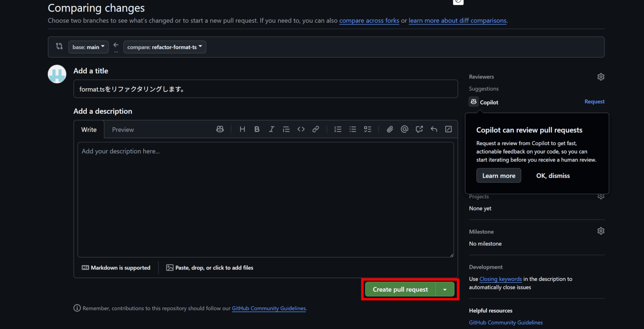Insert a saved reply via the arrow icon
The image size is (644, 329).
(x=434, y=129)
